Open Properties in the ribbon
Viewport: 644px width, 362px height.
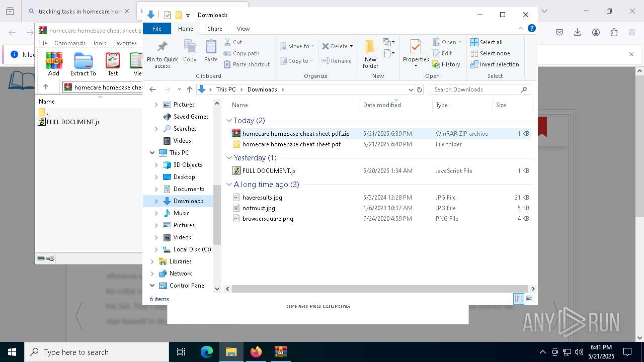[416, 53]
